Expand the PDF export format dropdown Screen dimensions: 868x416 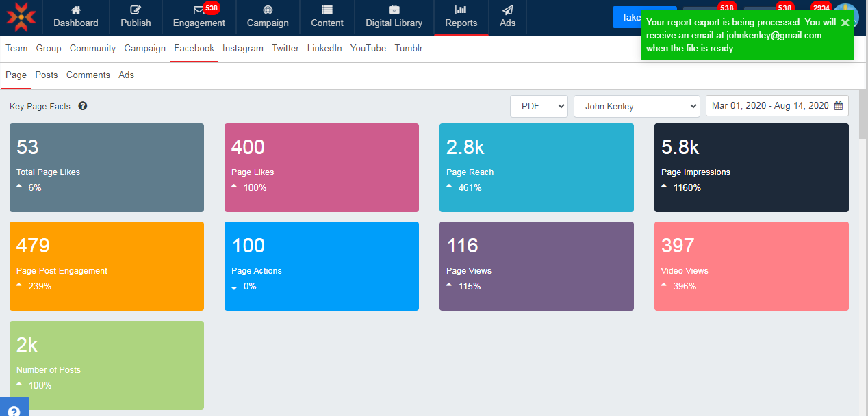pos(539,106)
